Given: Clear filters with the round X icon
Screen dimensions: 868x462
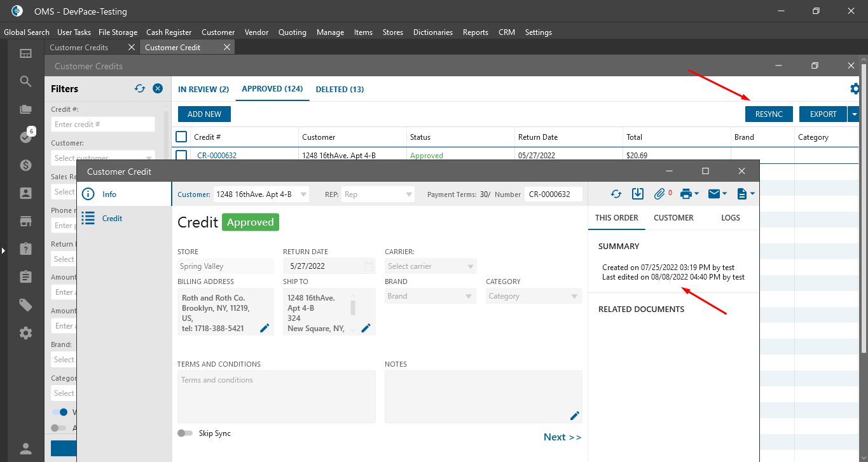Looking at the screenshot, I should point(158,88).
